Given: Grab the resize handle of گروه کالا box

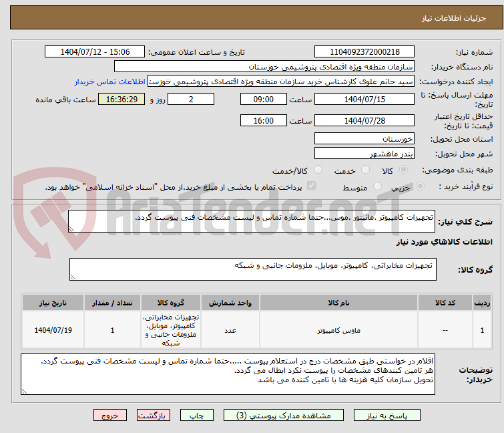Looking at the screenshot, I should [73, 277].
